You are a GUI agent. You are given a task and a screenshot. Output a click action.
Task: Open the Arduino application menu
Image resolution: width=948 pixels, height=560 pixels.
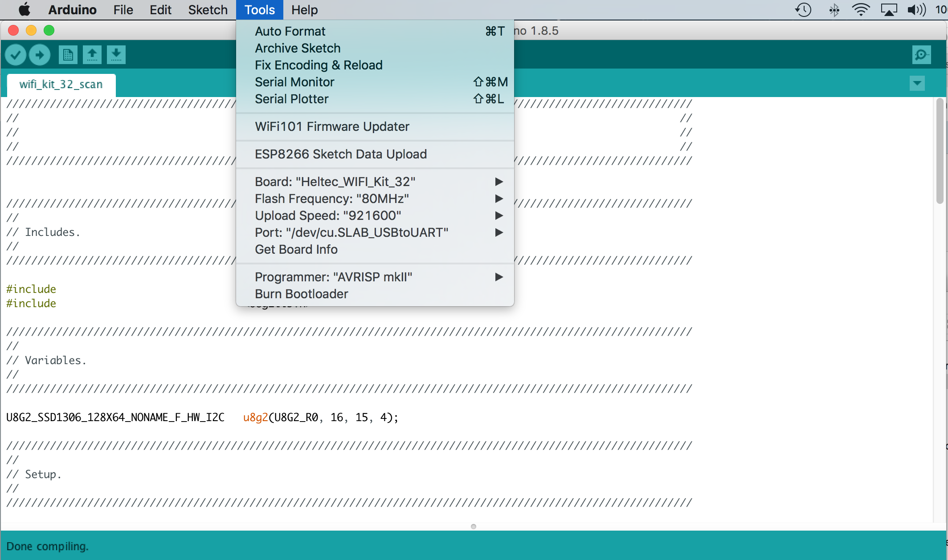[x=72, y=10]
